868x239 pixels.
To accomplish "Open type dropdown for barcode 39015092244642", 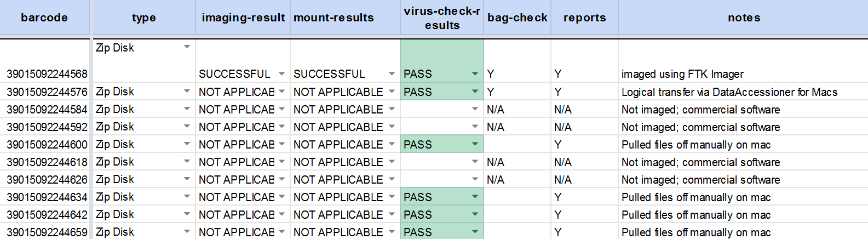I will pyautogui.click(x=187, y=214).
